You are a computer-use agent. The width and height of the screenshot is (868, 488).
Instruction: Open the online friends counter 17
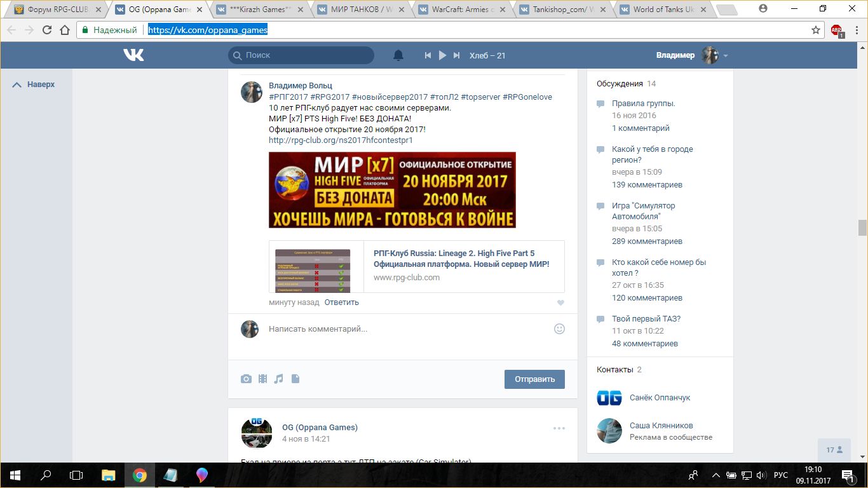[x=834, y=450]
